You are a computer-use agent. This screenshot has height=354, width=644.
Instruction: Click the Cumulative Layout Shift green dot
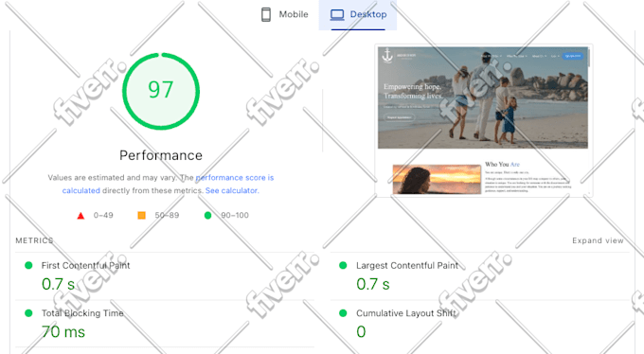(343, 313)
